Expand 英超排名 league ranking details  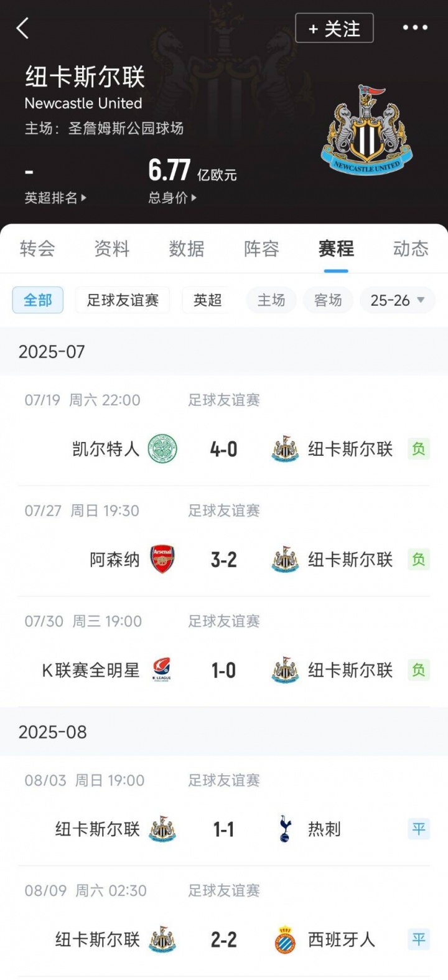pyautogui.click(x=55, y=198)
